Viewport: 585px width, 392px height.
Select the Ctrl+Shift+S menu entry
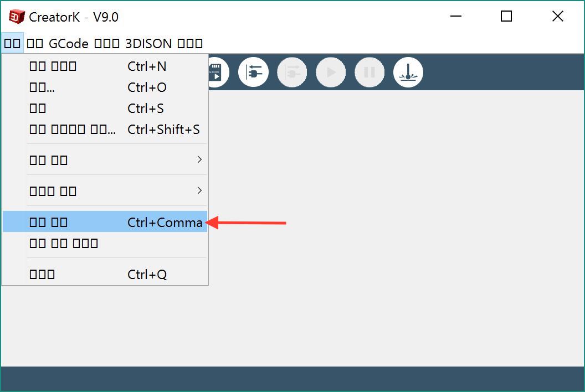105,130
